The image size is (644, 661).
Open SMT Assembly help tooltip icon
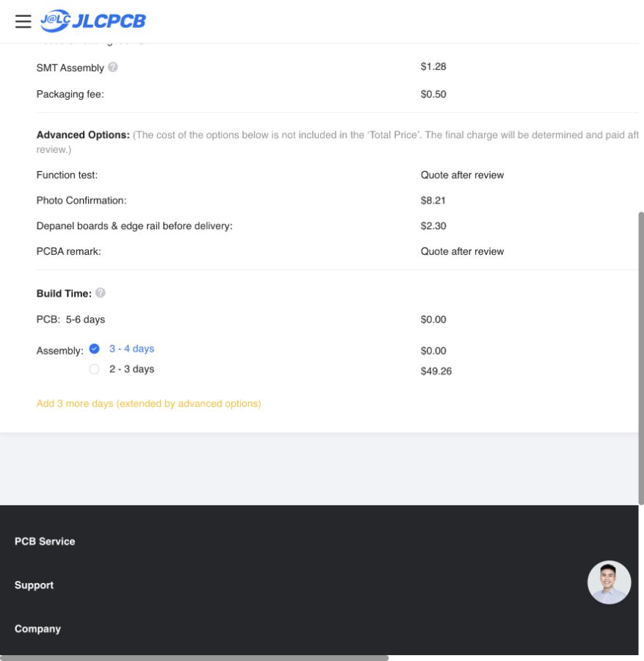(112, 67)
